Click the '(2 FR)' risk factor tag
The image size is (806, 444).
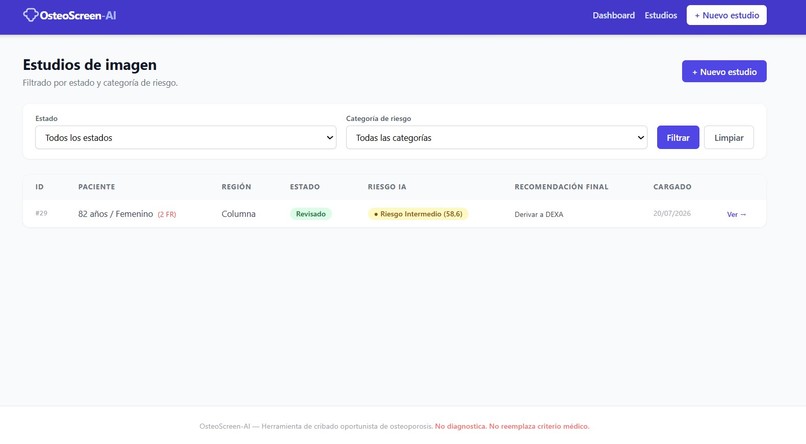[167, 214]
